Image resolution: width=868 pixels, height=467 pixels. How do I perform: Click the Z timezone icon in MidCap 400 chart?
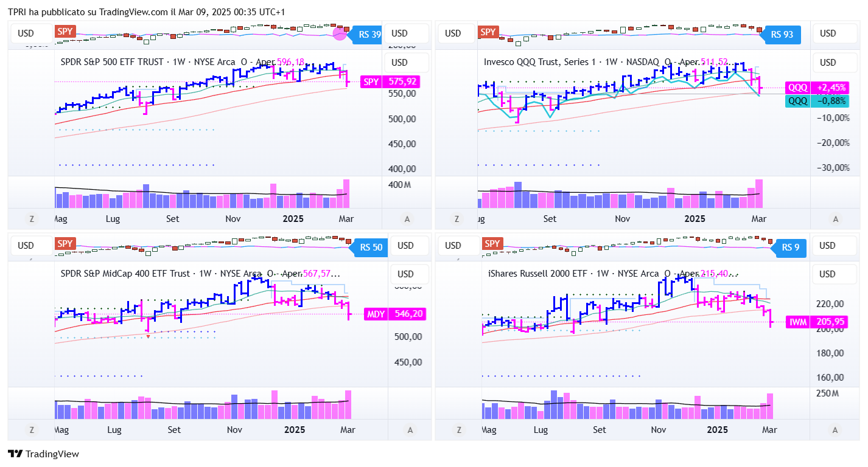[32, 430]
